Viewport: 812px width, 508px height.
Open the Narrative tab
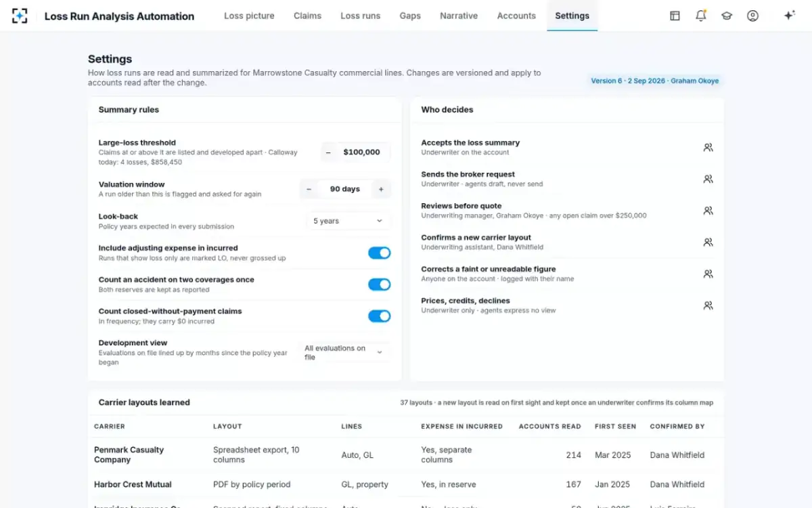click(x=459, y=16)
